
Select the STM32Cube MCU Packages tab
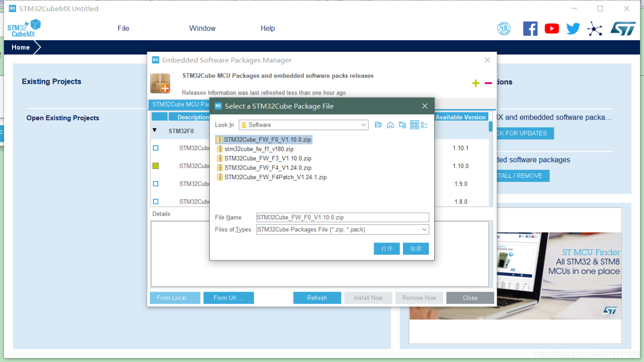pyautogui.click(x=180, y=105)
